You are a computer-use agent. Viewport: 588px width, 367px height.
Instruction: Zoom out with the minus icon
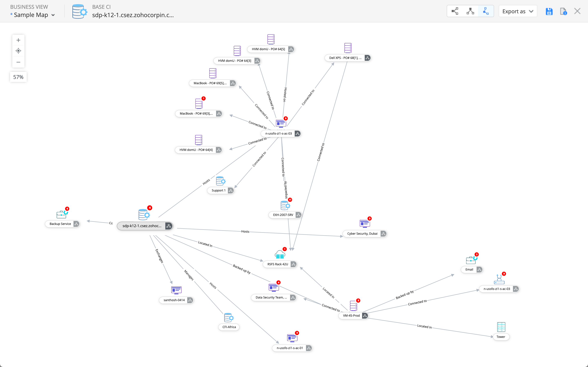[x=18, y=62]
